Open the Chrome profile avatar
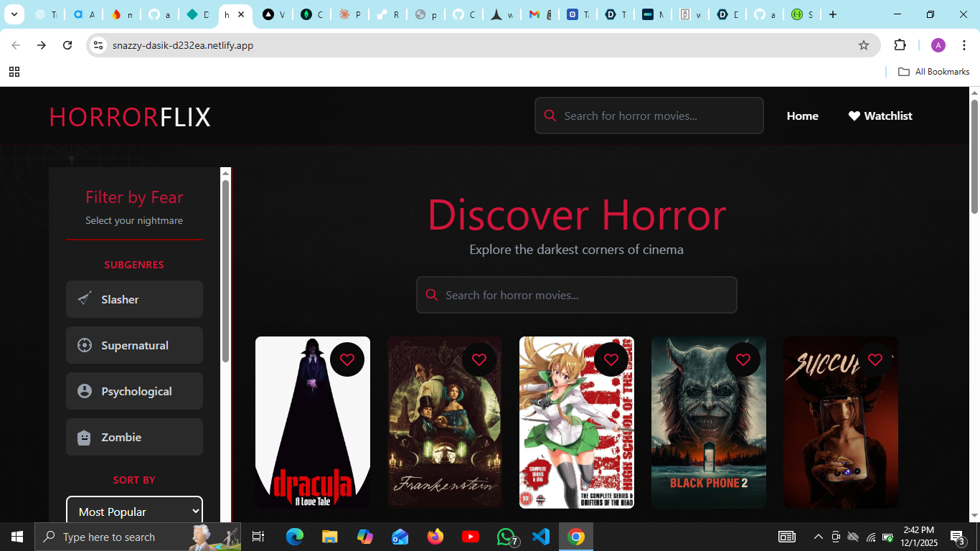Viewport: 980px width, 551px height. coord(938,45)
